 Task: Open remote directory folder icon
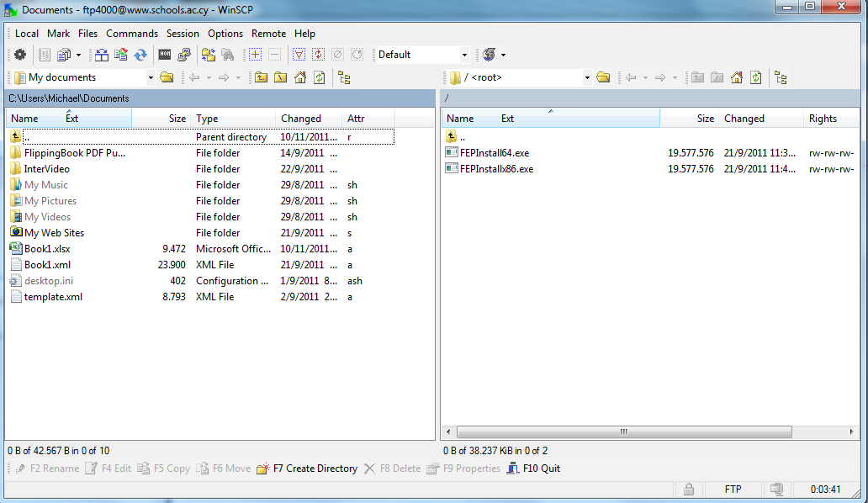(x=603, y=77)
